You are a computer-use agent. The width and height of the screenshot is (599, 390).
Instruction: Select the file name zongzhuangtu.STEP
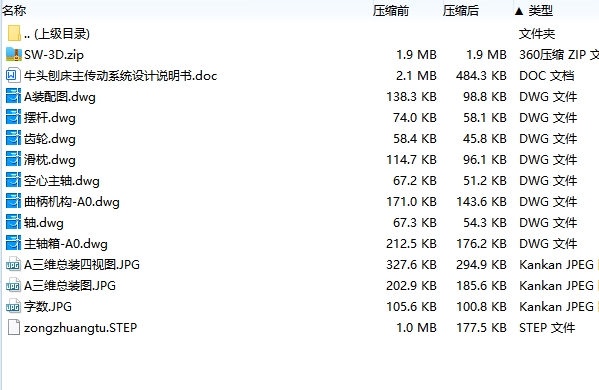pyautogui.click(x=80, y=328)
